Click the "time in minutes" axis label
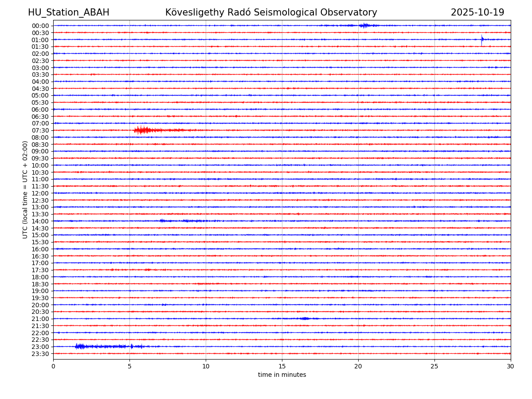The height and width of the screenshot is (399, 532). point(282,375)
